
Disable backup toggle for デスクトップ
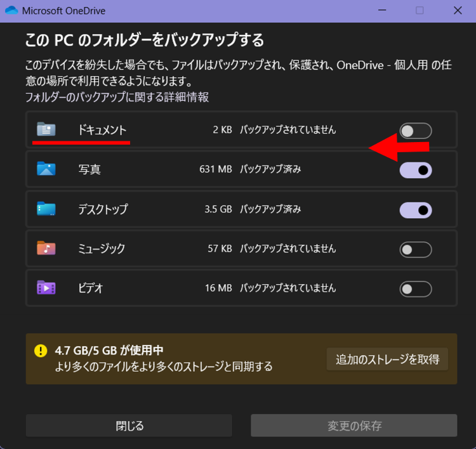[416, 210]
